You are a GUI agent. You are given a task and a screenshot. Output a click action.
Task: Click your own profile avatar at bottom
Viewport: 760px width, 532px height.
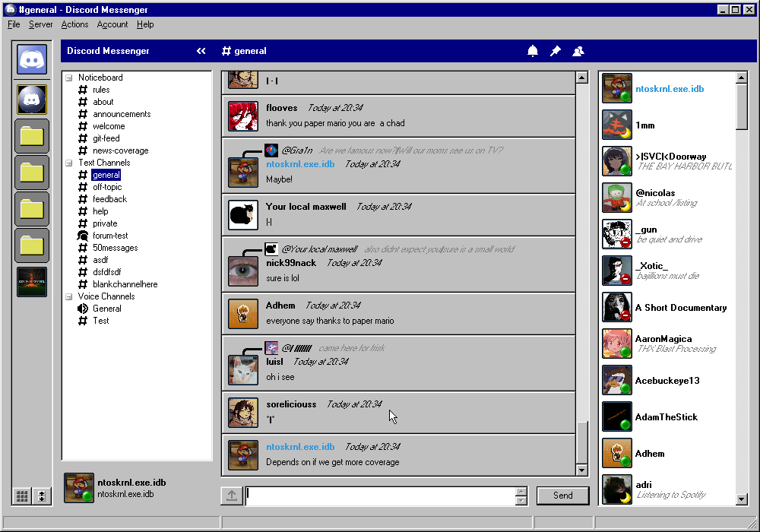point(79,488)
